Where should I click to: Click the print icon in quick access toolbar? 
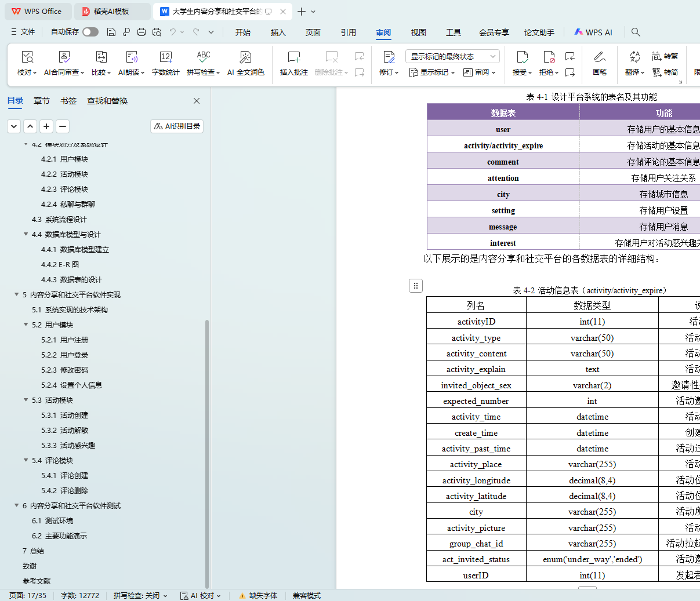pyautogui.click(x=142, y=32)
